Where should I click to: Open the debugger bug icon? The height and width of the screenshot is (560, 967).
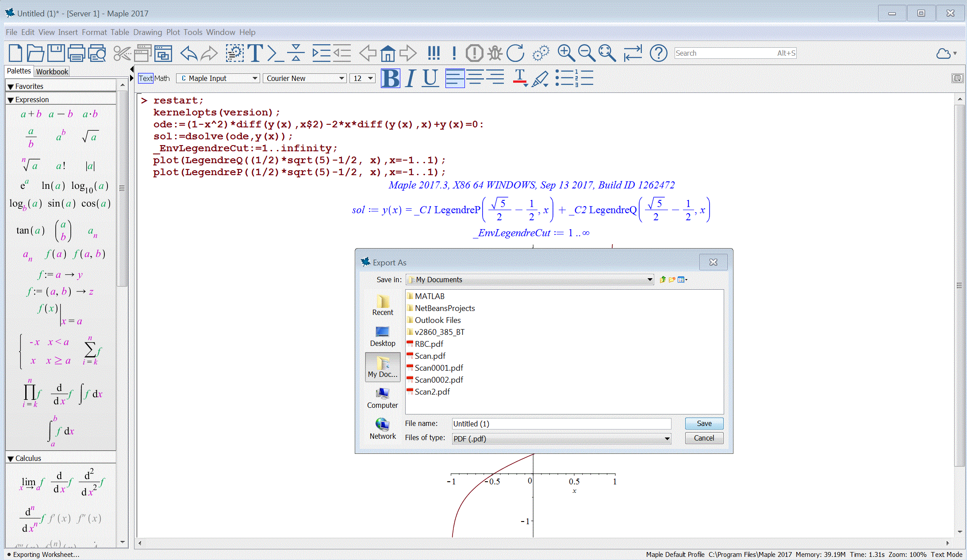pyautogui.click(x=495, y=53)
